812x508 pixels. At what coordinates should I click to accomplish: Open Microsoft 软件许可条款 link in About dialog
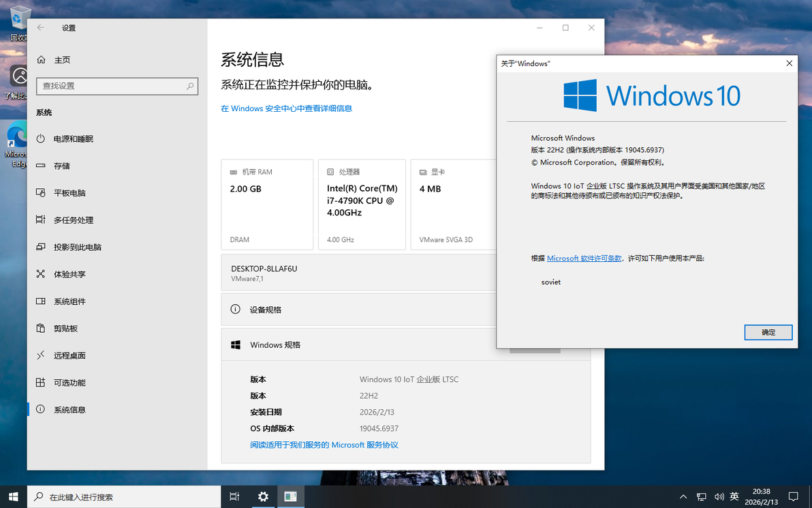(584, 258)
